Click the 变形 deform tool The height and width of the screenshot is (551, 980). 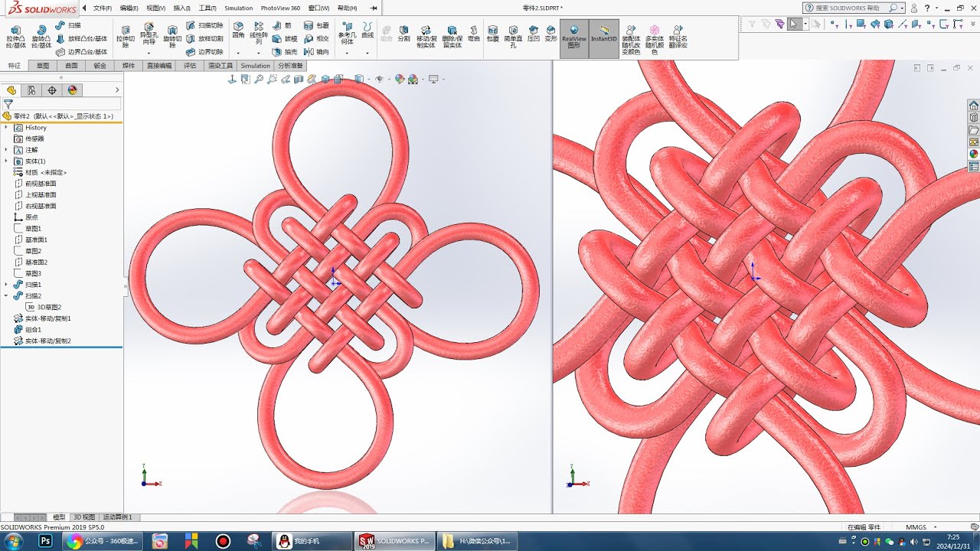pyautogui.click(x=550, y=32)
